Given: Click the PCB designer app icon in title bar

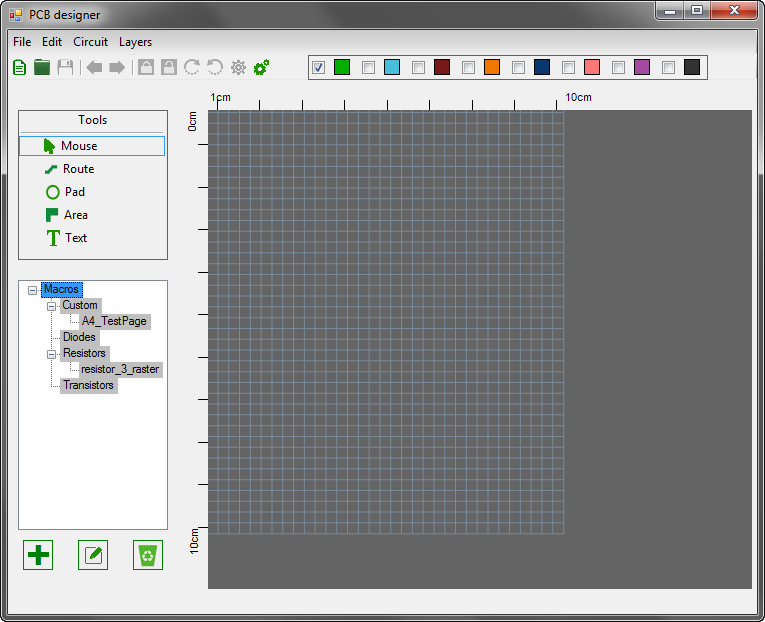Looking at the screenshot, I should pos(16,15).
